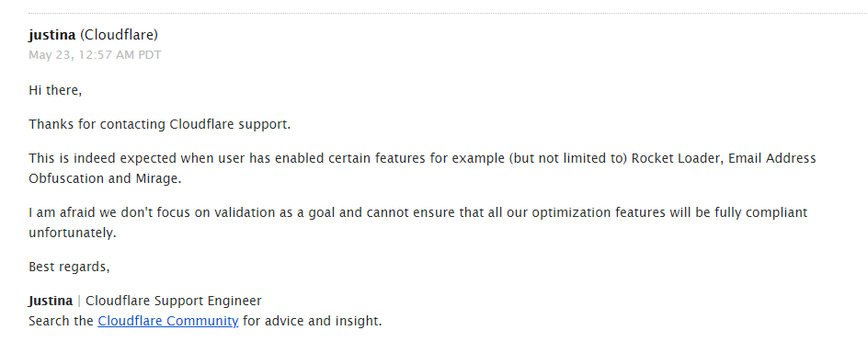Click the "Best regards," closing line

[69, 267]
